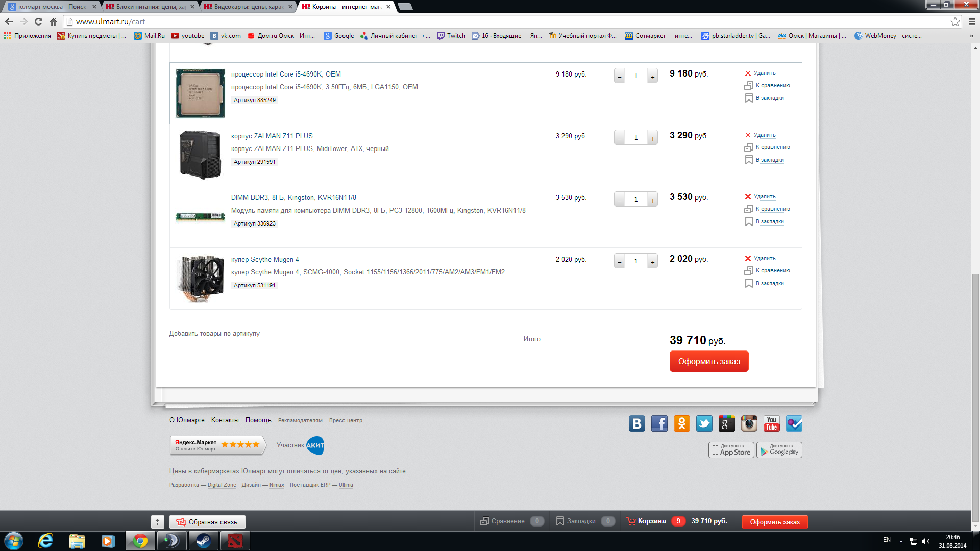Decrease quantity of Scythe Mugen 4 cooler
This screenshot has height=551, width=980.
tap(620, 262)
